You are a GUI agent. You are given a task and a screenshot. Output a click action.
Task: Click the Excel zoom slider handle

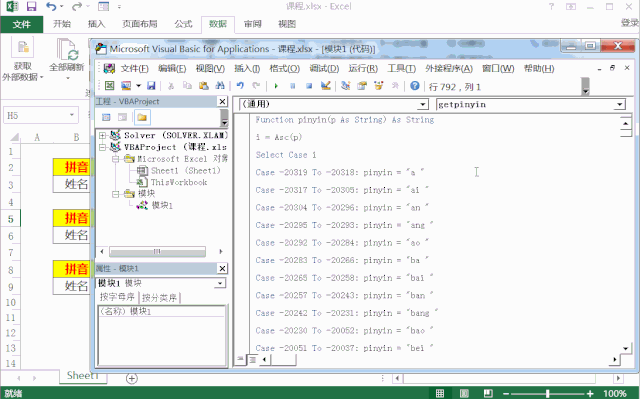pos(547,394)
